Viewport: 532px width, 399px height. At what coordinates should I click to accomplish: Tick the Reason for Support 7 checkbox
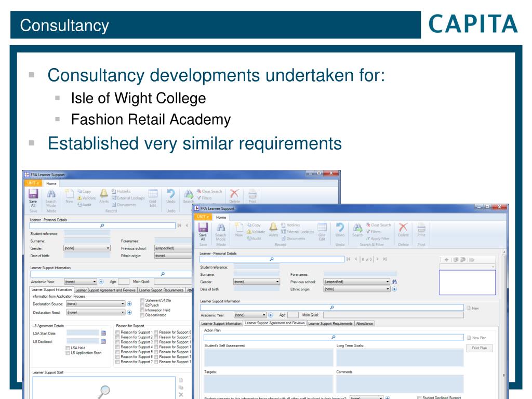coord(118,362)
